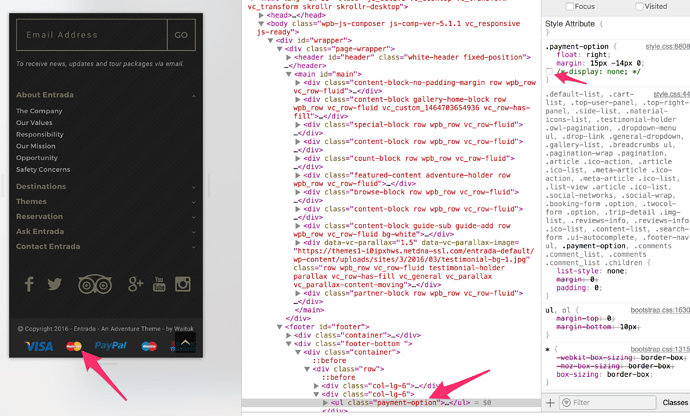This screenshot has width=690, height=416.
Task: Select the first col-lg-6 div node
Action: pos(383,386)
